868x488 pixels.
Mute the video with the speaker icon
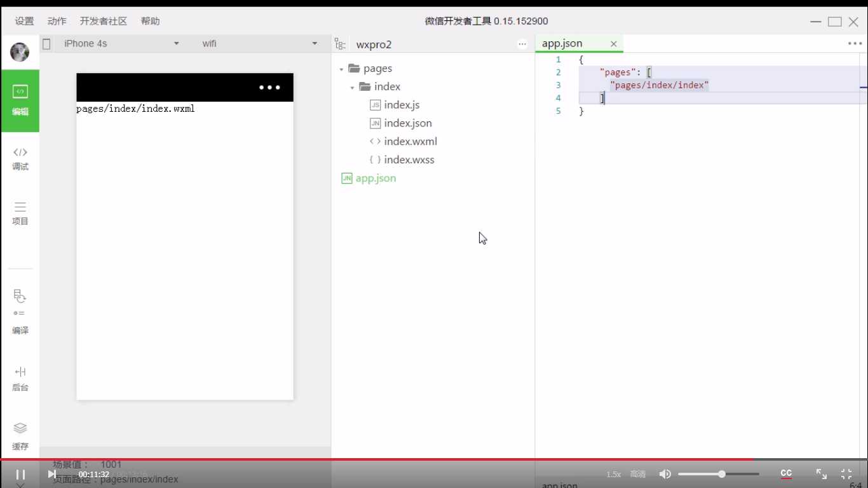click(x=665, y=474)
